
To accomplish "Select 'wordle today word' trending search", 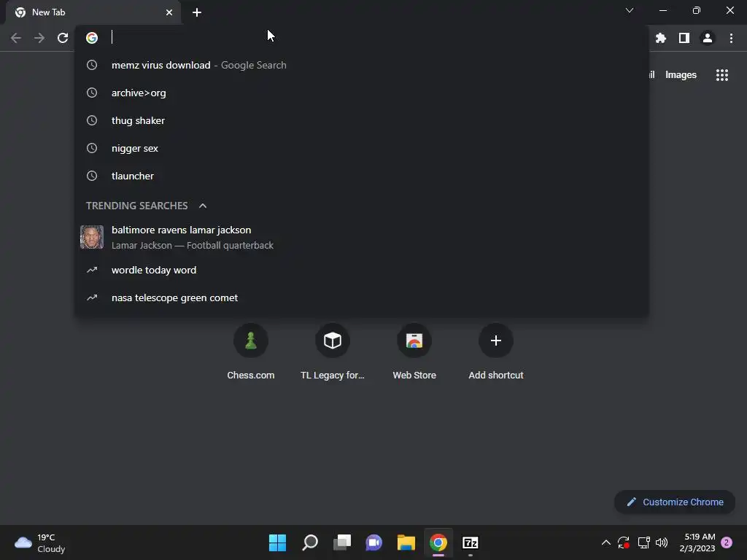I will (x=362, y=270).
